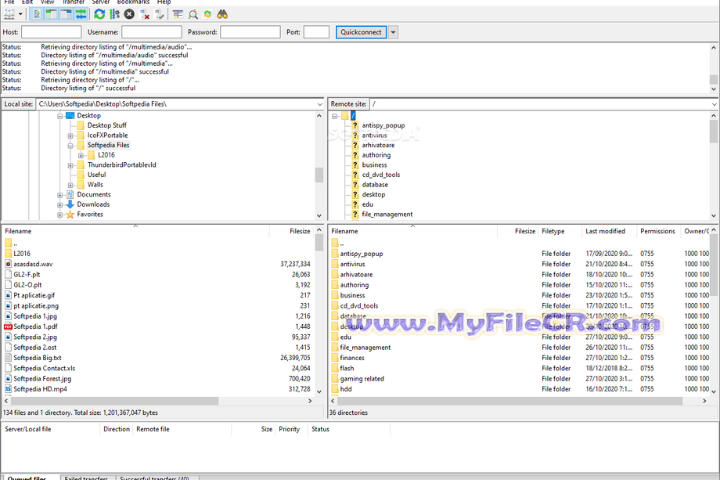The image size is (720, 480).
Task: Open the Transfer menu
Action: click(73, 2)
